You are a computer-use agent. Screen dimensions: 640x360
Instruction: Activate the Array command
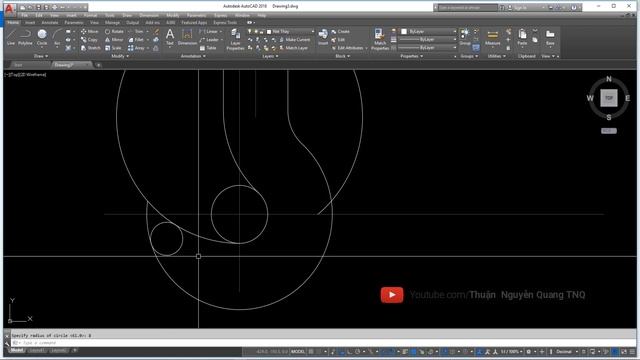(x=136, y=48)
